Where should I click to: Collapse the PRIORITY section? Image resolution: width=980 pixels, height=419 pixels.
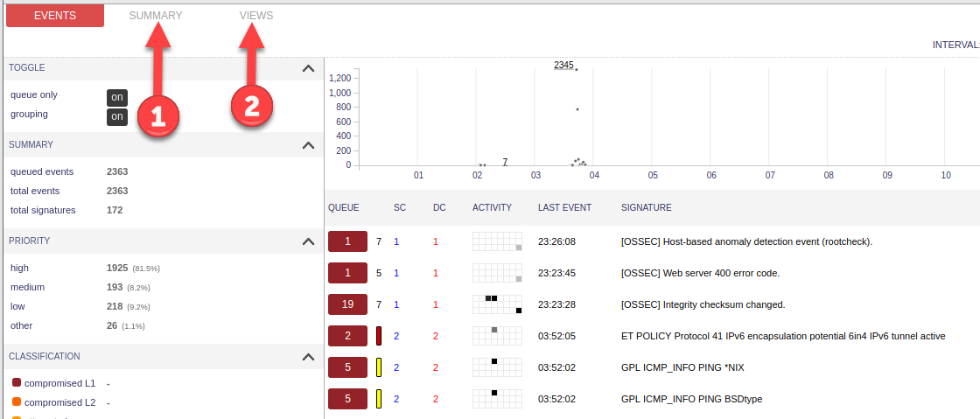tap(308, 241)
